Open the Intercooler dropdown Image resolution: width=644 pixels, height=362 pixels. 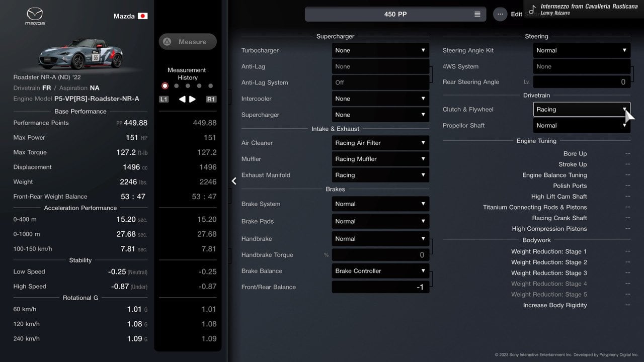(x=380, y=99)
